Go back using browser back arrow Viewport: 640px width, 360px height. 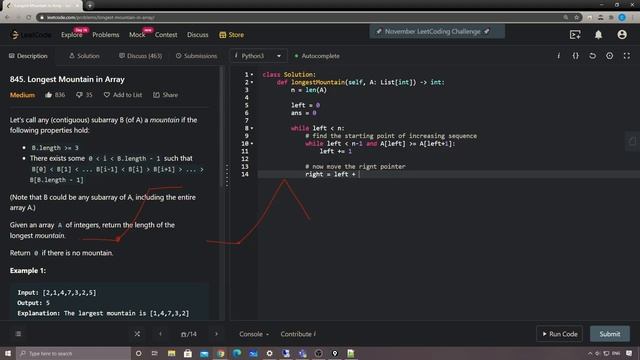[7, 18]
